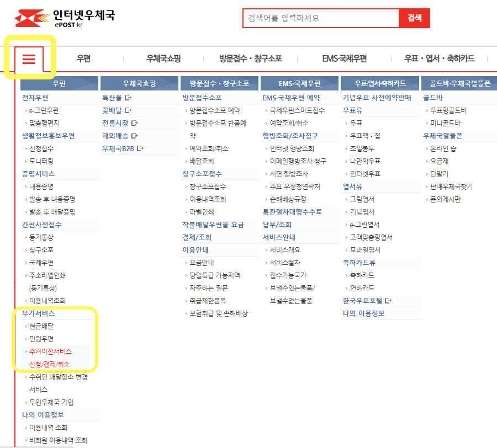
Task: Click 통관절차대행수수료 납부/조회 heading
Action: [292, 218]
